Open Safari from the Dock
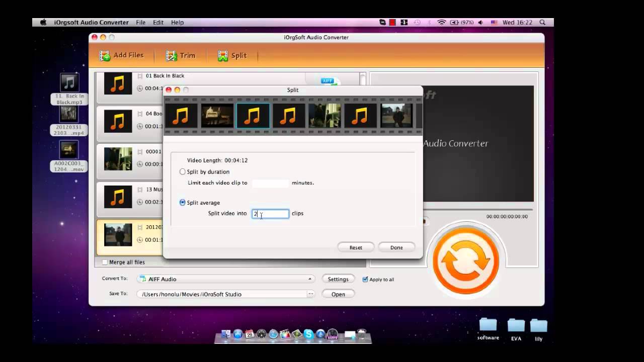 pyautogui.click(x=273, y=334)
